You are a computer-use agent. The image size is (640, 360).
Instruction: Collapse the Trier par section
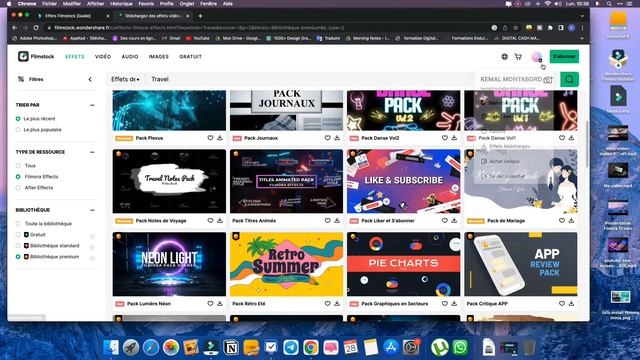92,105
